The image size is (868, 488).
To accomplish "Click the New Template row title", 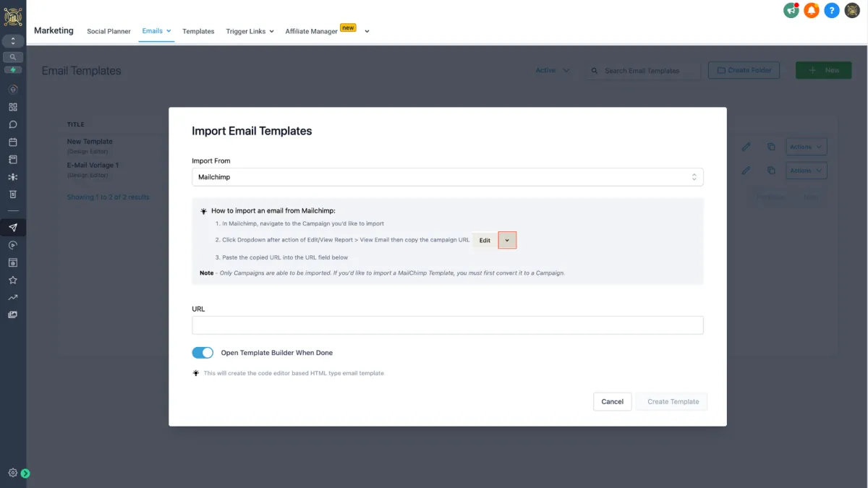I will tap(90, 142).
